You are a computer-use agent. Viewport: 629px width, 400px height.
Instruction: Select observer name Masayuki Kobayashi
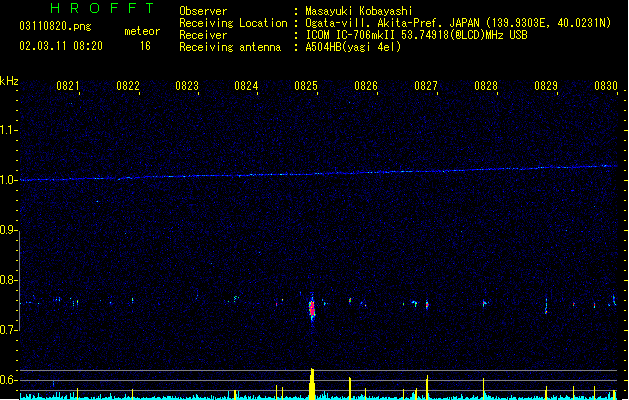click(x=359, y=11)
